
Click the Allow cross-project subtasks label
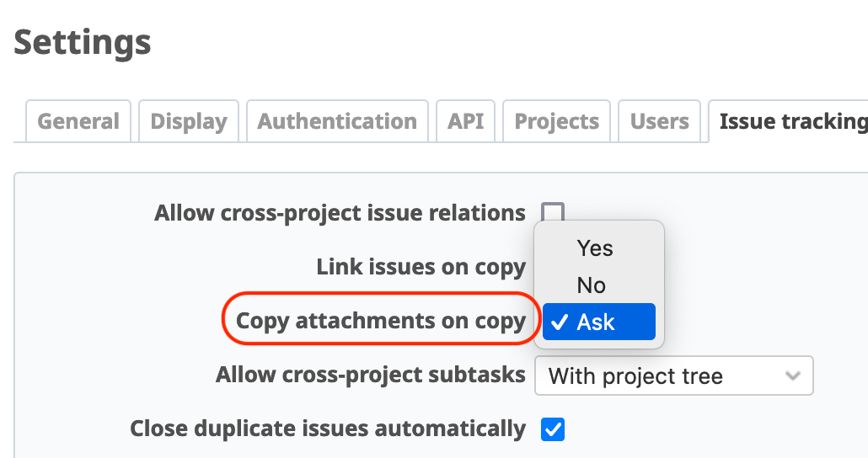(x=371, y=375)
